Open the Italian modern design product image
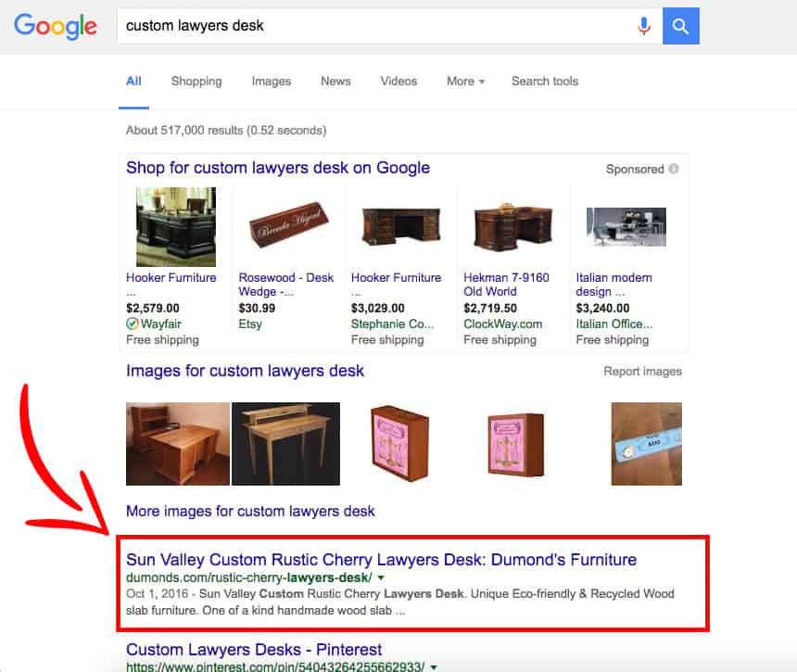 pyautogui.click(x=626, y=227)
